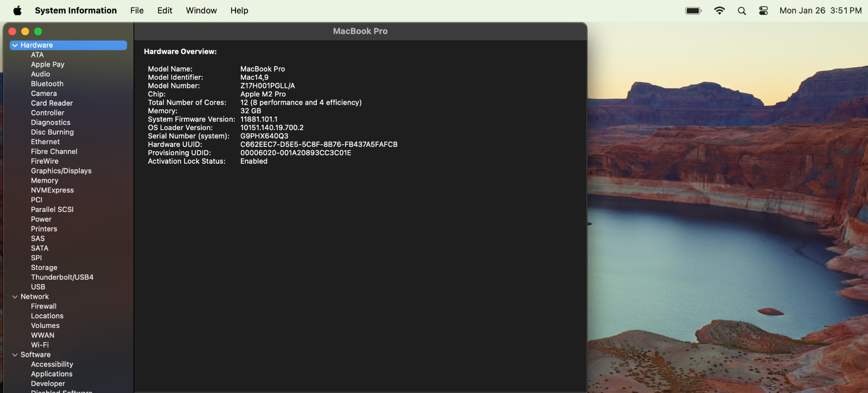The height and width of the screenshot is (393, 868).
Task: Open the System Information menu
Action: coord(76,10)
